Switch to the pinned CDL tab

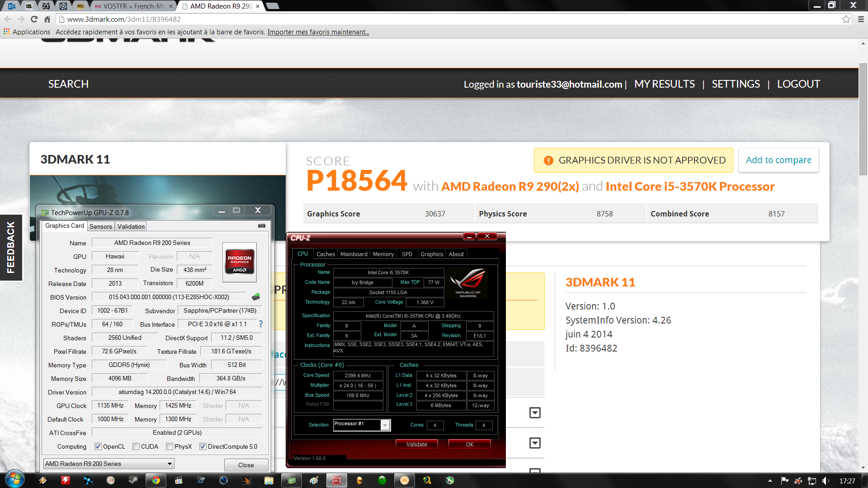(x=29, y=6)
